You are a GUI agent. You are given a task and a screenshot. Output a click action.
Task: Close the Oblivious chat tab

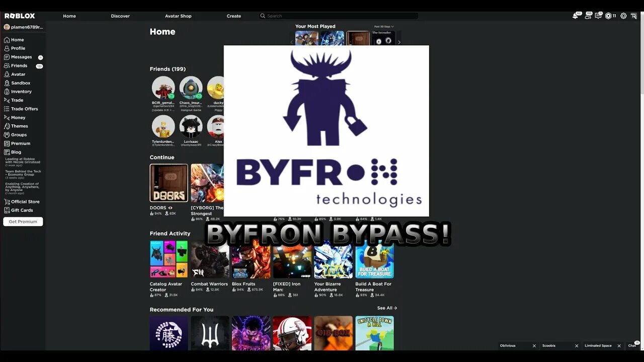534,346
